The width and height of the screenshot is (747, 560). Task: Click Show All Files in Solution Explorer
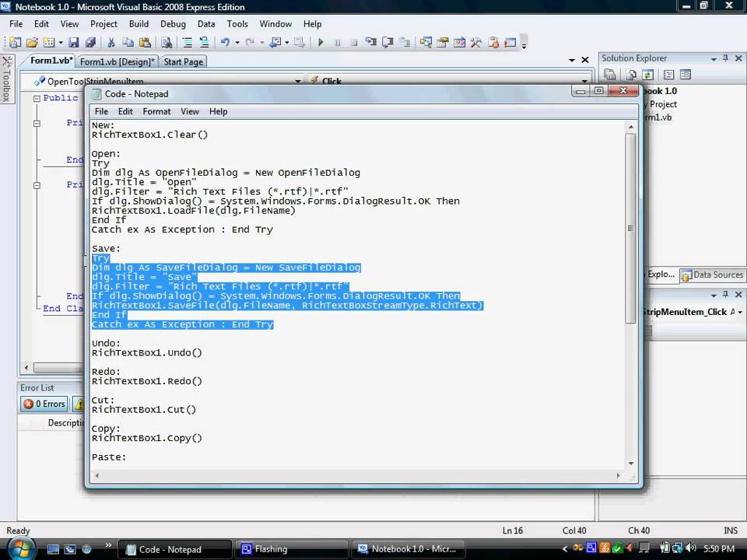coord(631,75)
